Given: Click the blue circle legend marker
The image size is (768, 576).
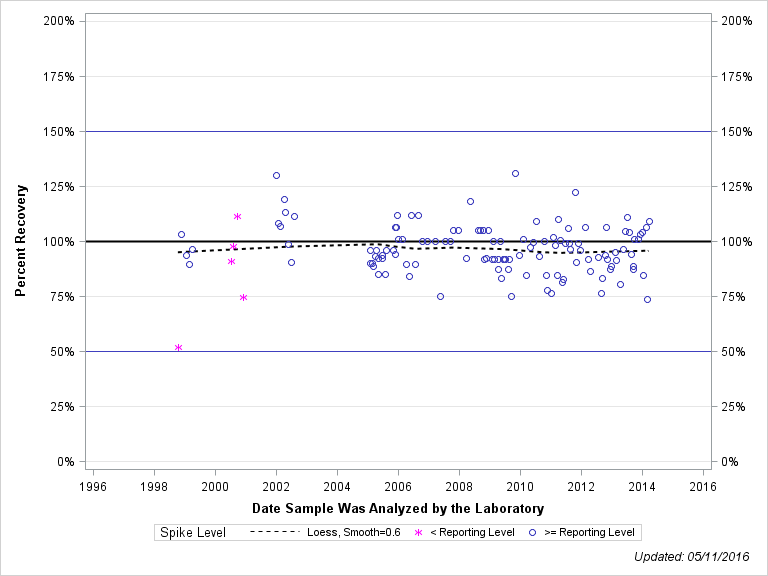Looking at the screenshot, I should pyautogui.click(x=531, y=532).
